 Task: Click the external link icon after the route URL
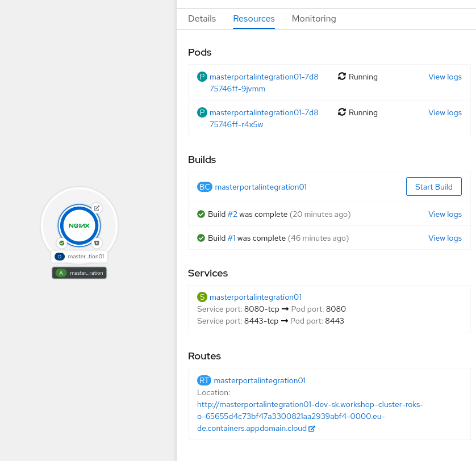pos(311,429)
